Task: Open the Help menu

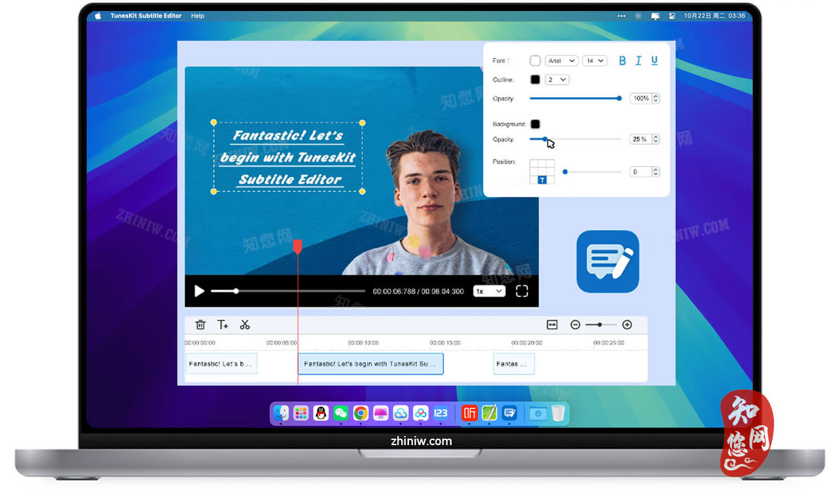Action: coord(198,16)
